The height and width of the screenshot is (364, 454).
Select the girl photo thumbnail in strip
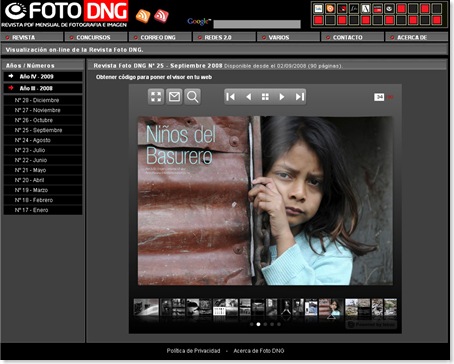(x=331, y=308)
